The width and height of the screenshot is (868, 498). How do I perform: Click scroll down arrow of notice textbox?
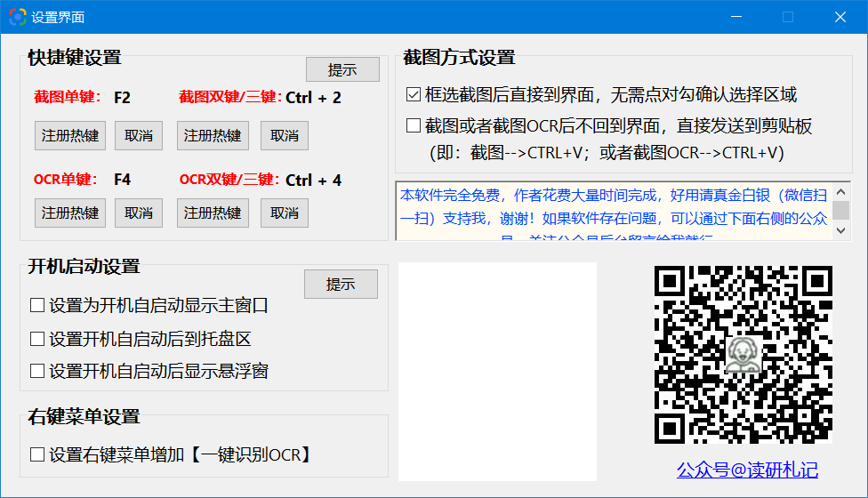[x=841, y=230]
